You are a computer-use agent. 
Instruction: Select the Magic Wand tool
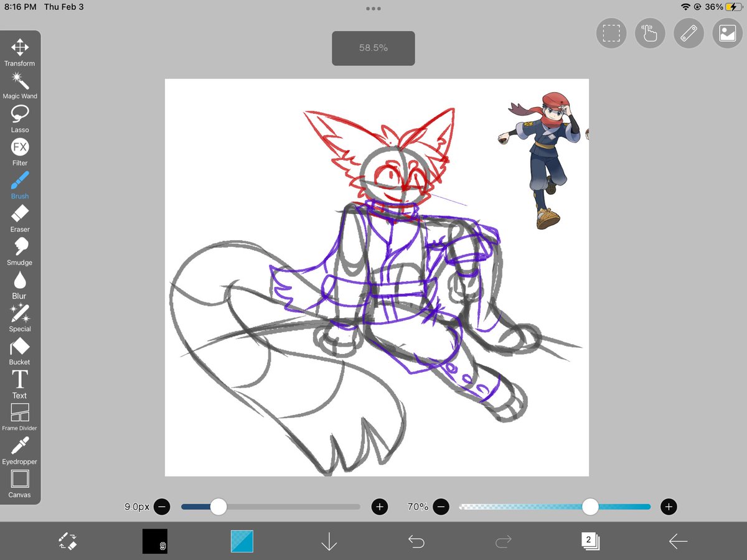(x=20, y=86)
